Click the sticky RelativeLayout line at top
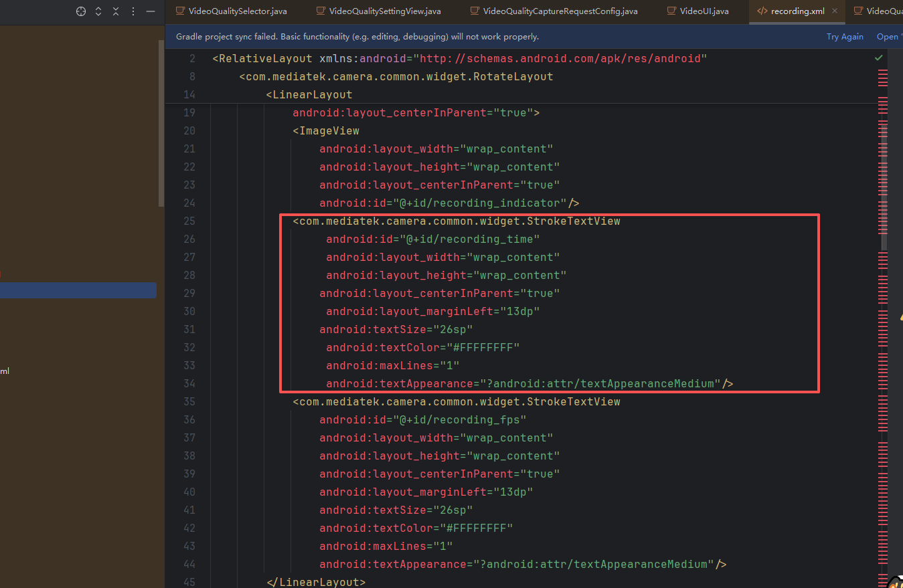This screenshot has width=903, height=588. 460,59
